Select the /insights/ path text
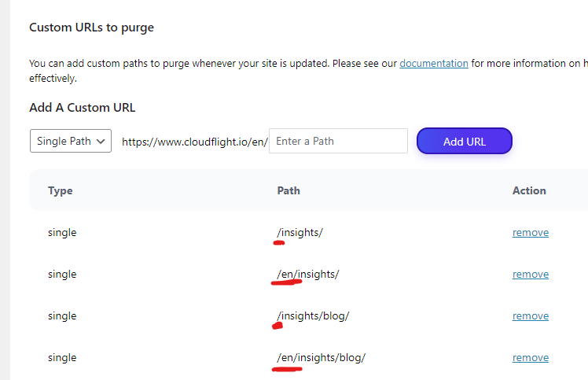This screenshot has height=380, width=588. pyautogui.click(x=300, y=233)
